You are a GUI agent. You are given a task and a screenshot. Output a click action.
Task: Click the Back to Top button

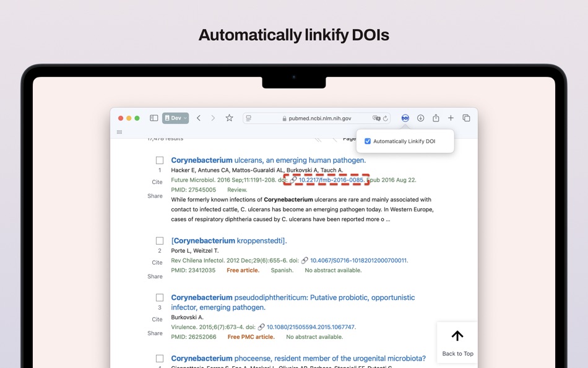tap(457, 343)
